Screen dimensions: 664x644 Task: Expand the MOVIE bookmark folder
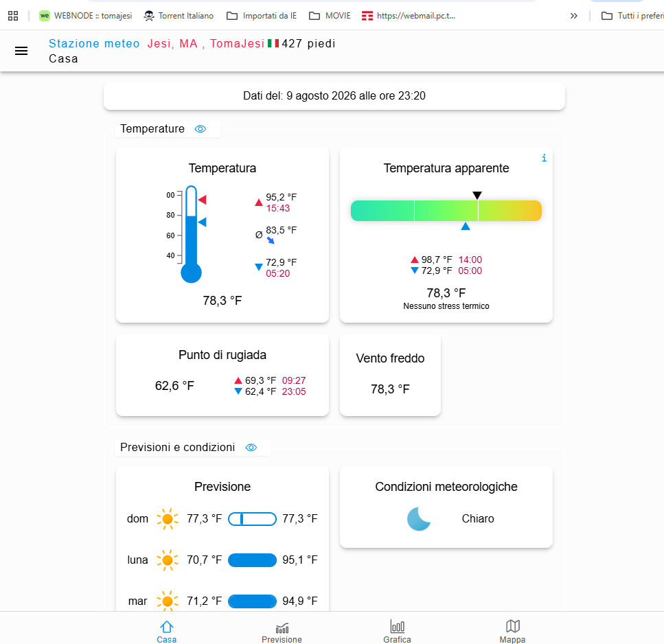tap(330, 16)
